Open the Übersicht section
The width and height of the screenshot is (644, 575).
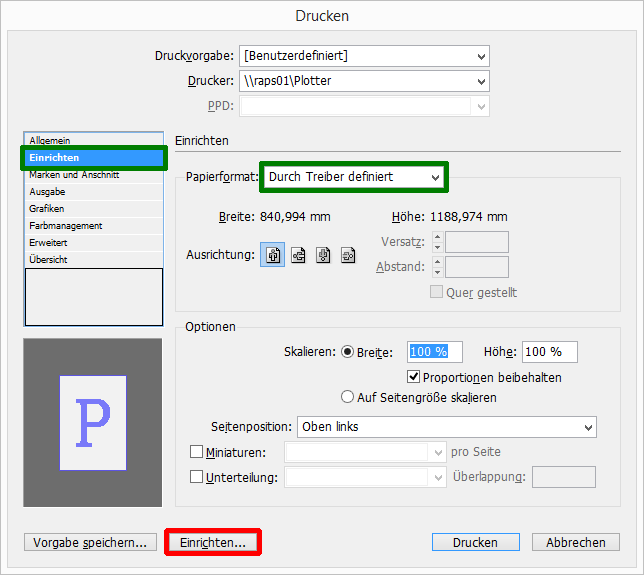point(94,260)
